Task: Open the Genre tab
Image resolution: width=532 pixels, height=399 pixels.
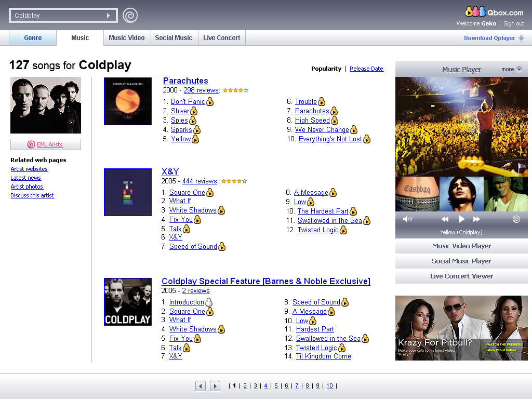Action: tap(33, 37)
